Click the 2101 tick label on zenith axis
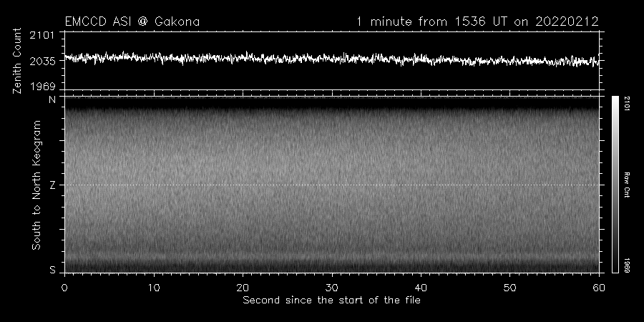 click(x=42, y=35)
